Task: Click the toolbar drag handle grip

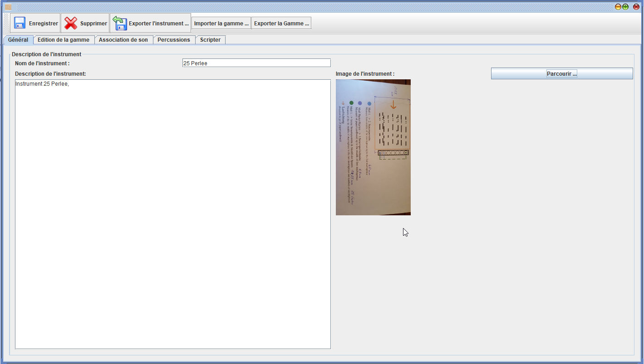Action: [x=6, y=23]
